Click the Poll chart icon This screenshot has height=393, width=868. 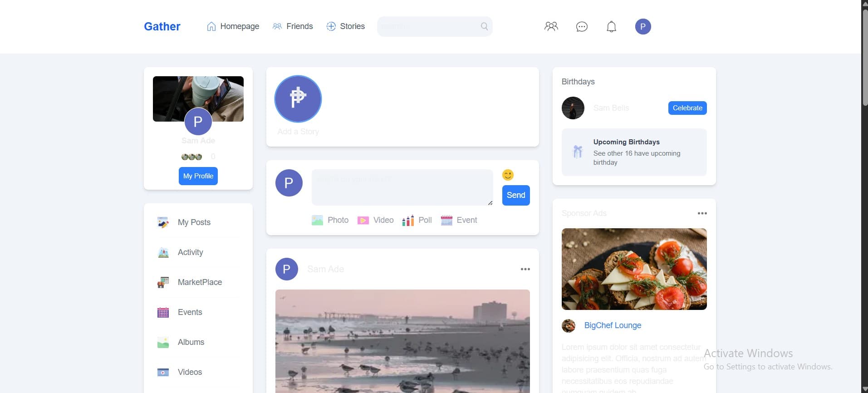(x=408, y=221)
